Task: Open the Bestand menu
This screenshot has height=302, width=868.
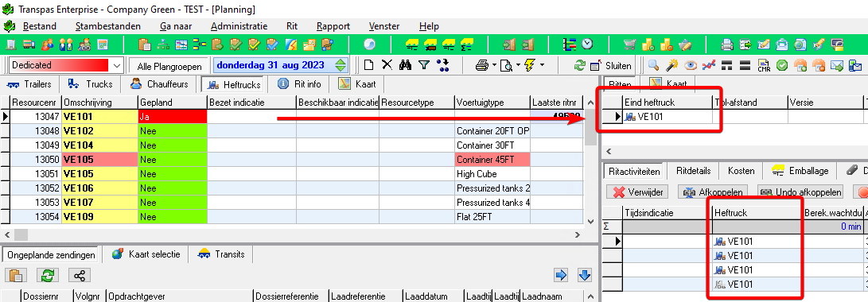Action: coord(39,26)
